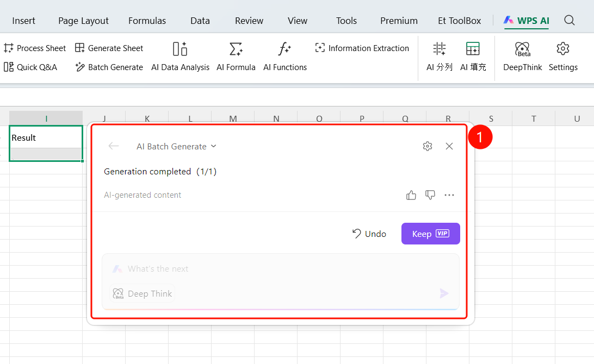The height and width of the screenshot is (364, 594).
Task: Open the search magnifier in the tab bar
Action: click(570, 21)
